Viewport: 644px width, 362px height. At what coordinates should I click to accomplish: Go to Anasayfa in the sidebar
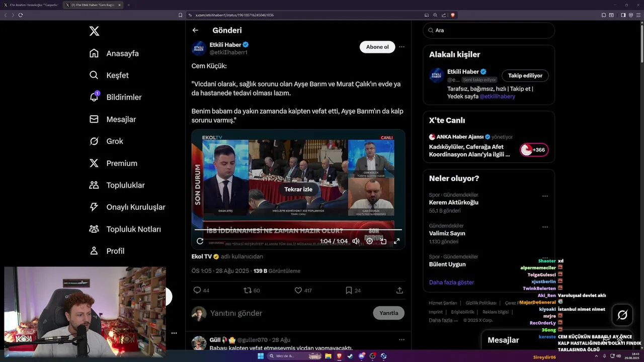[114, 53]
